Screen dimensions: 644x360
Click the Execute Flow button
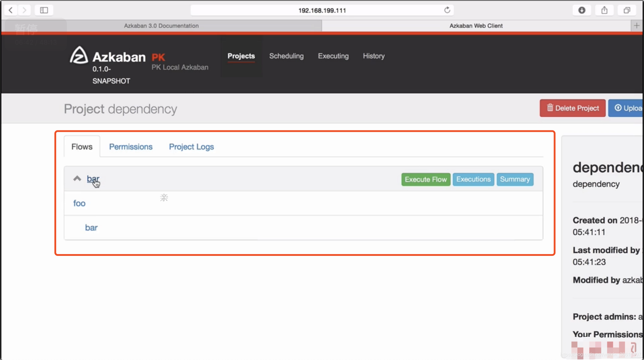[425, 179]
